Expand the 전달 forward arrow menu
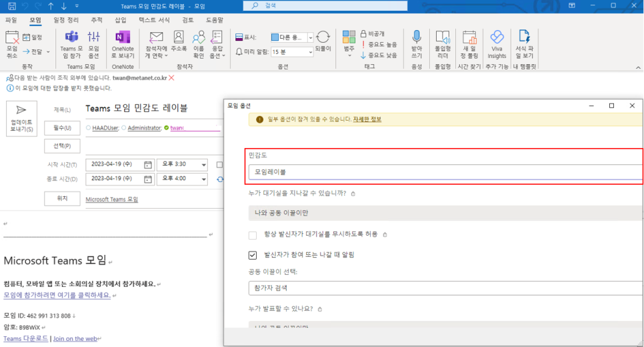 (x=48, y=52)
